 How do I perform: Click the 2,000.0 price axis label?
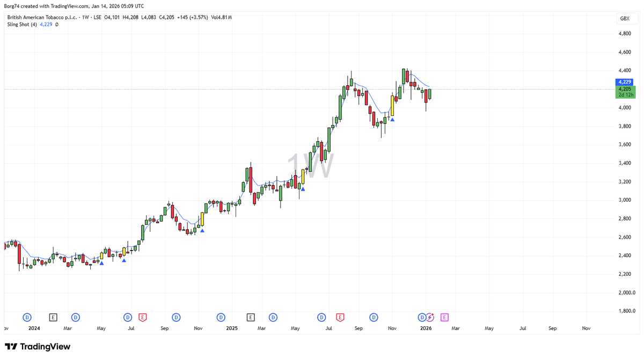pos(626,292)
